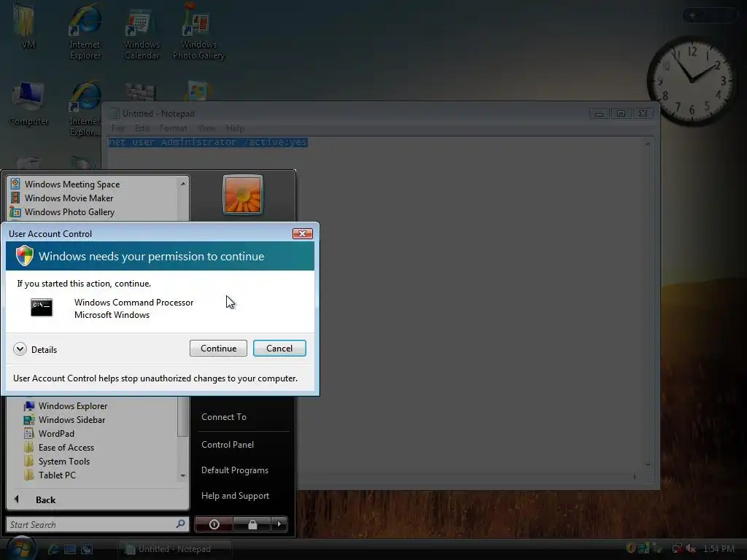
Task: Open the Format menu in Notepad
Action: (x=174, y=128)
